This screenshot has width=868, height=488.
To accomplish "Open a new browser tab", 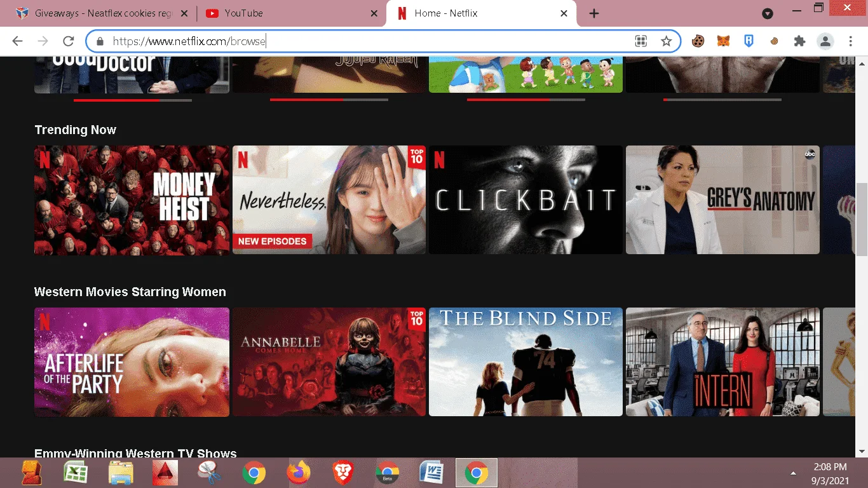I will [x=594, y=13].
